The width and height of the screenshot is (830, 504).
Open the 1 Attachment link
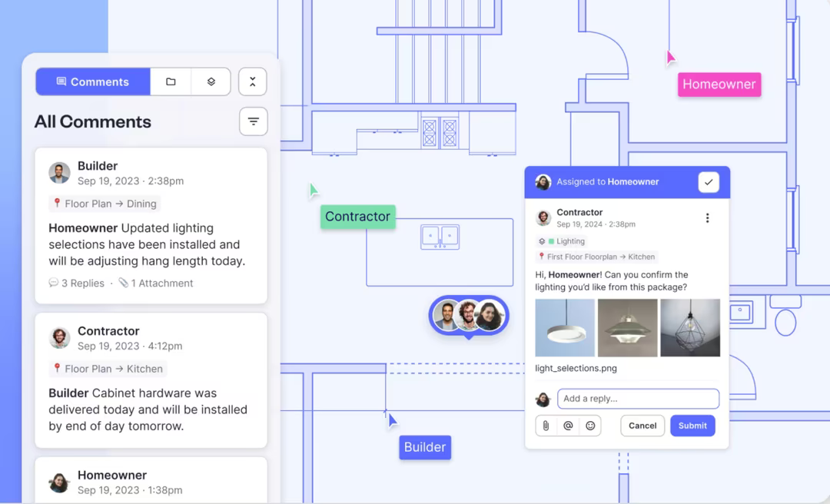[155, 283]
